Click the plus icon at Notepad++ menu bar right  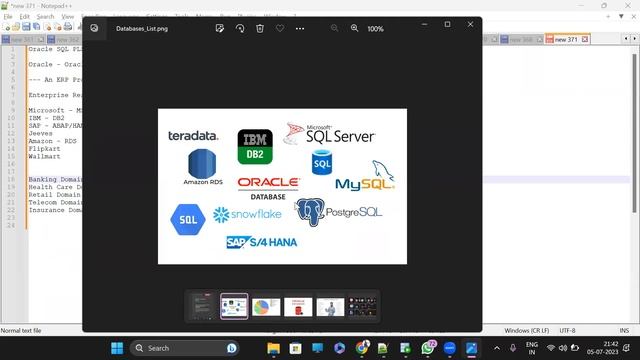pyautogui.click(x=608, y=16)
